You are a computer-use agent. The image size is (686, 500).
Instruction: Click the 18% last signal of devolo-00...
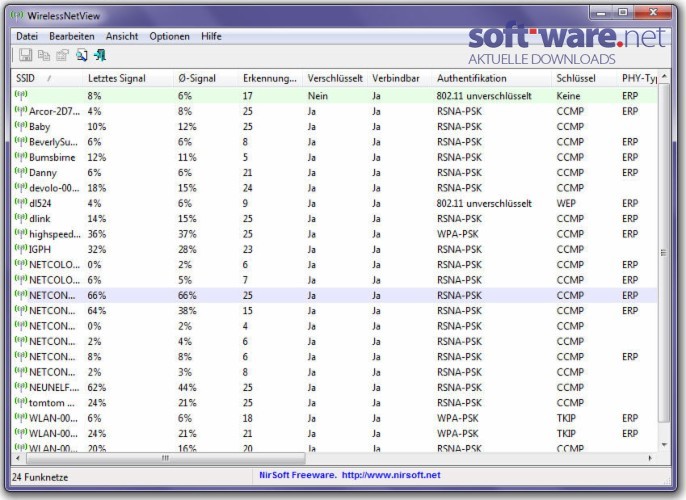(x=97, y=188)
